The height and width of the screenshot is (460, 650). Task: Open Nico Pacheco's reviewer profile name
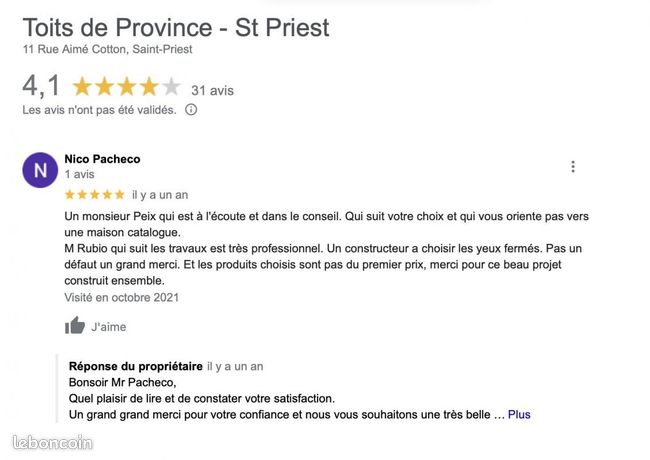point(102,159)
